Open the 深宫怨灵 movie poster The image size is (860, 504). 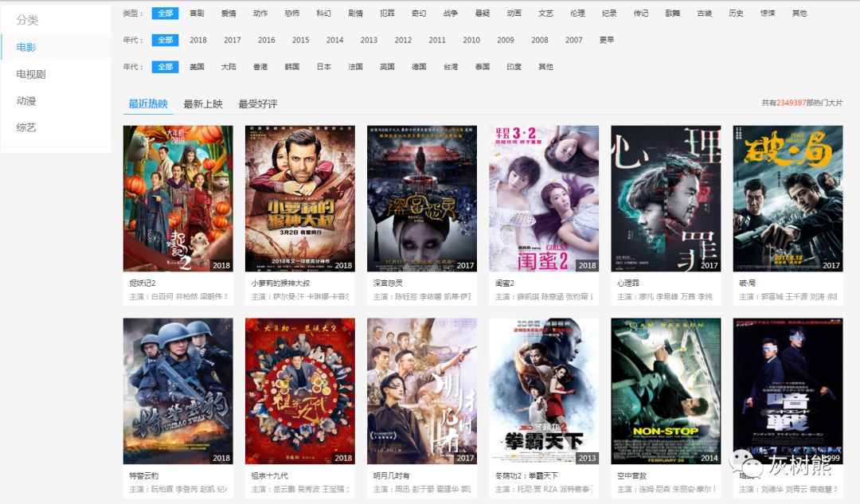coord(422,198)
